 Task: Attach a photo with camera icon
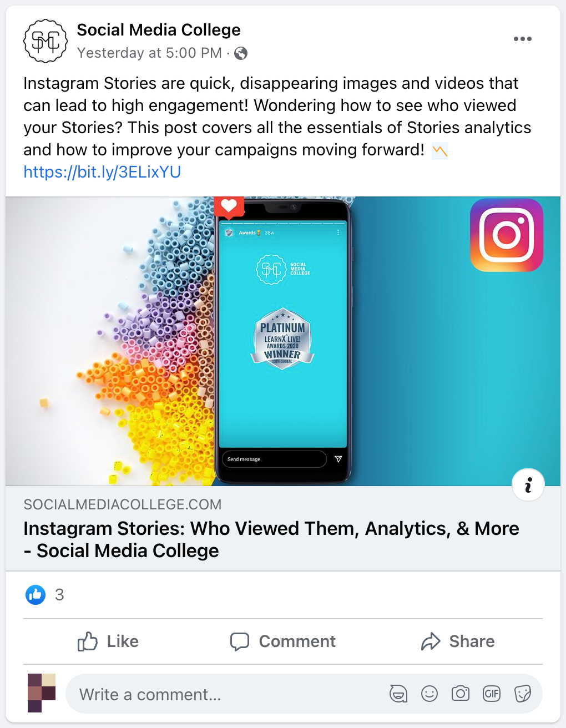461,694
